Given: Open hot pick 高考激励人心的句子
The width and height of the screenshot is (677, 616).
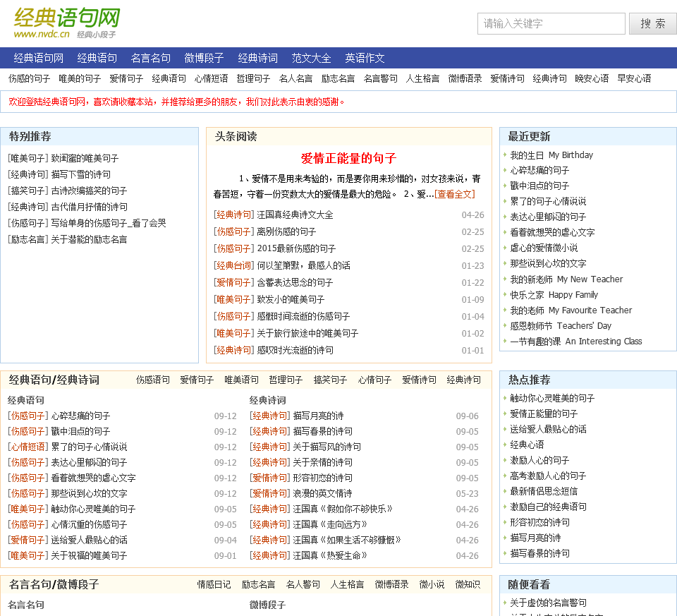Looking at the screenshot, I should tap(549, 476).
